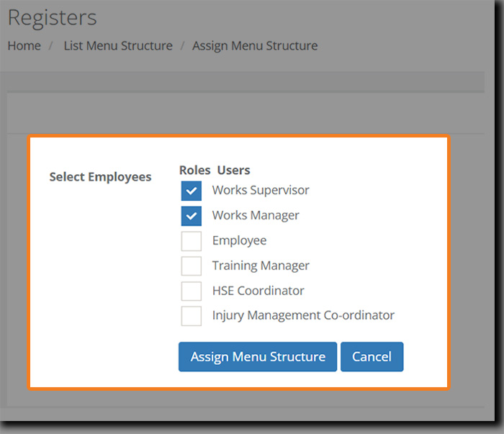Switch to the Roles heading

(194, 171)
